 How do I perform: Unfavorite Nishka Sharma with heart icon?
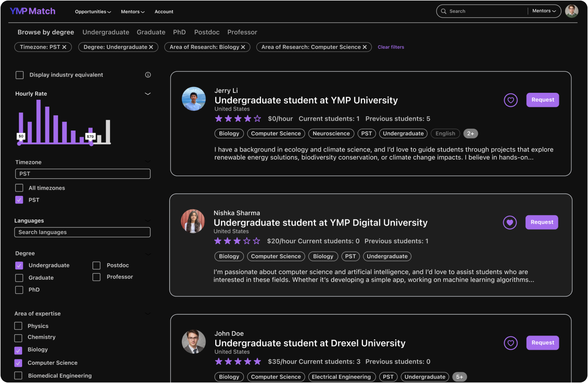coord(510,222)
